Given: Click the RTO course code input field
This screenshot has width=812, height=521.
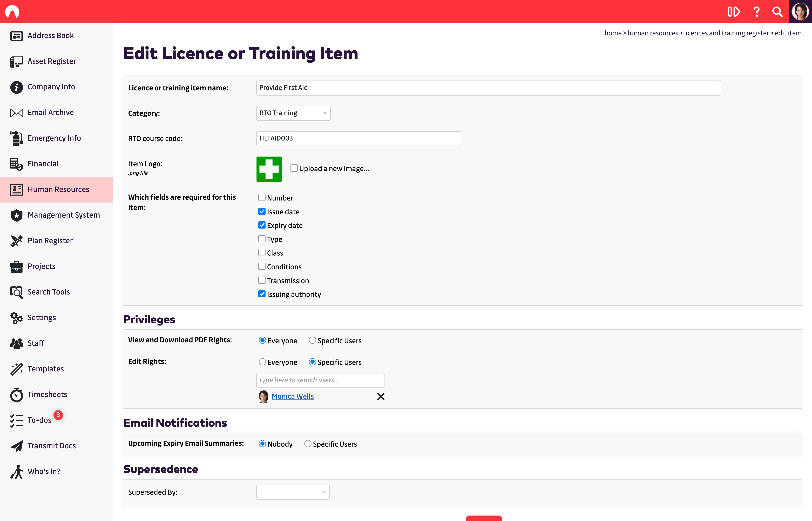Looking at the screenshot, I should 358,139.
